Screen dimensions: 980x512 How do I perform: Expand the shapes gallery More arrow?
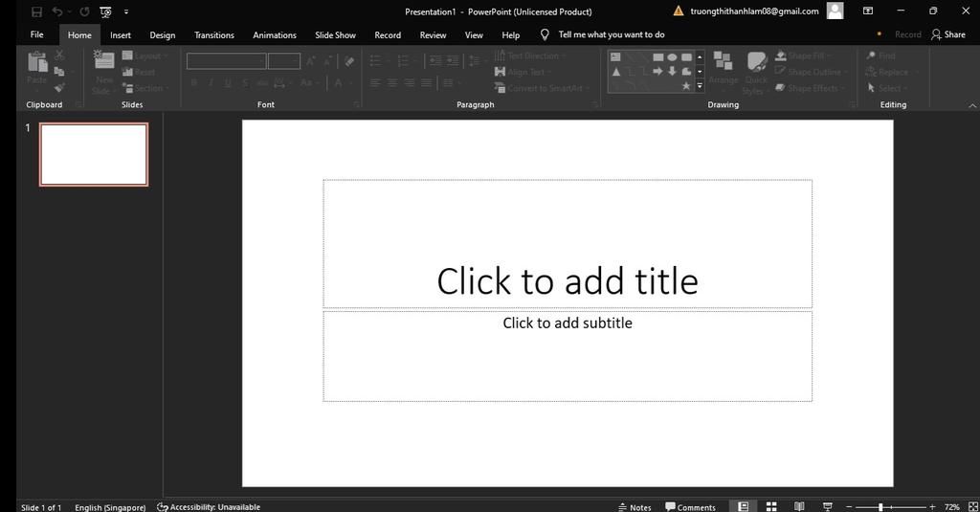click(700, 85)
